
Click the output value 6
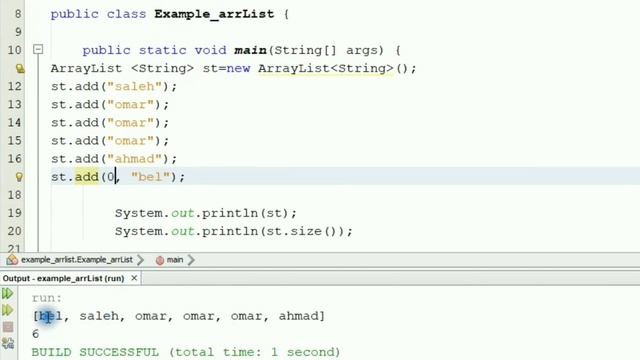(36, 334)
